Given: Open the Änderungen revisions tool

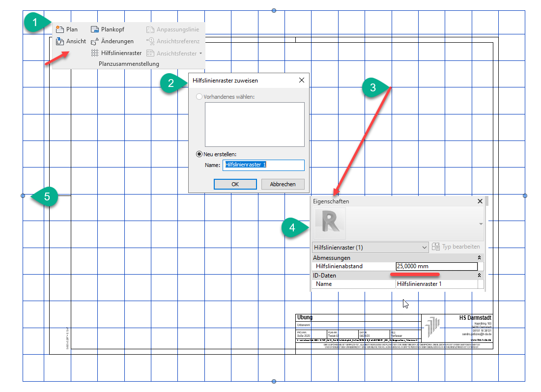Looking at the screenshot, I should pyautogui.click(x=95, y=41).
